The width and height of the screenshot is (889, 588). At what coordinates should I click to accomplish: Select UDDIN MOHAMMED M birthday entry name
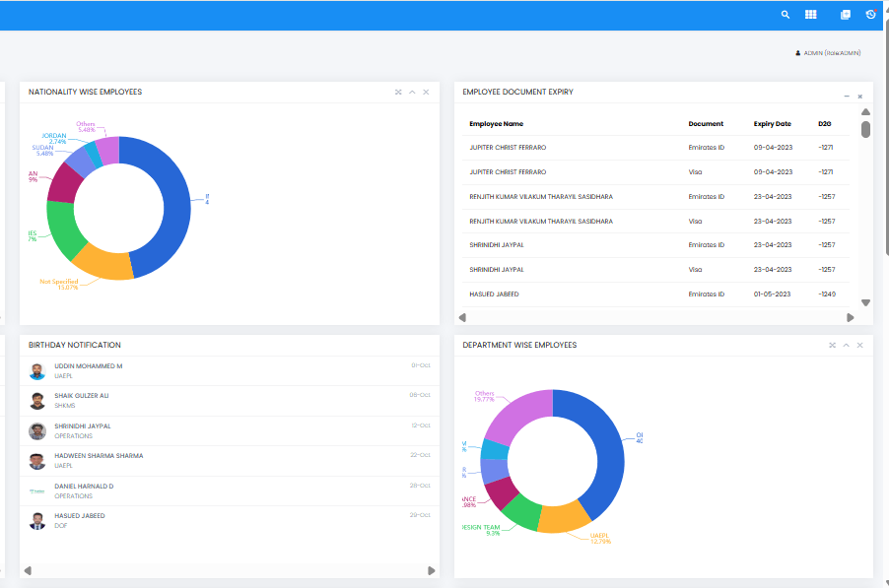point(88,366)
